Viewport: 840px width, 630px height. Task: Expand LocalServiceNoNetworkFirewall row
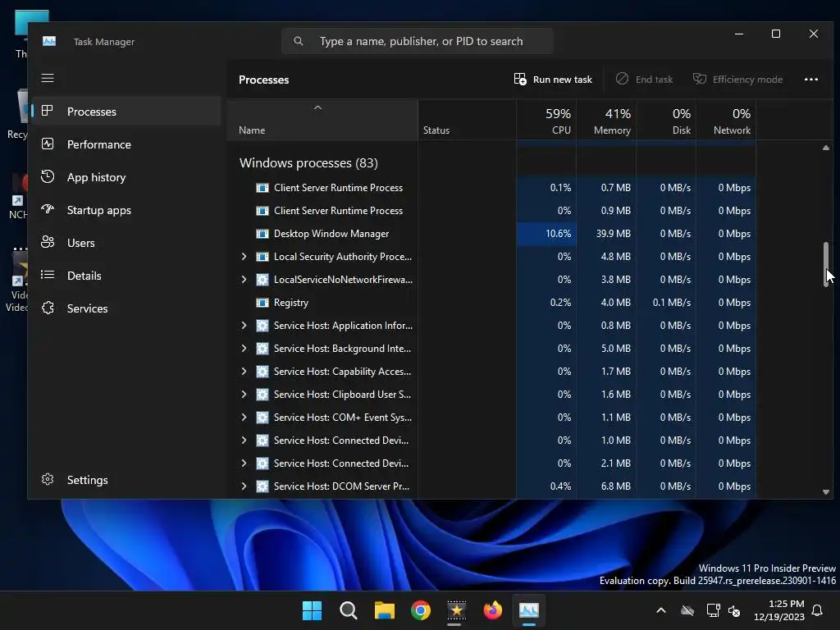[244, 280]
